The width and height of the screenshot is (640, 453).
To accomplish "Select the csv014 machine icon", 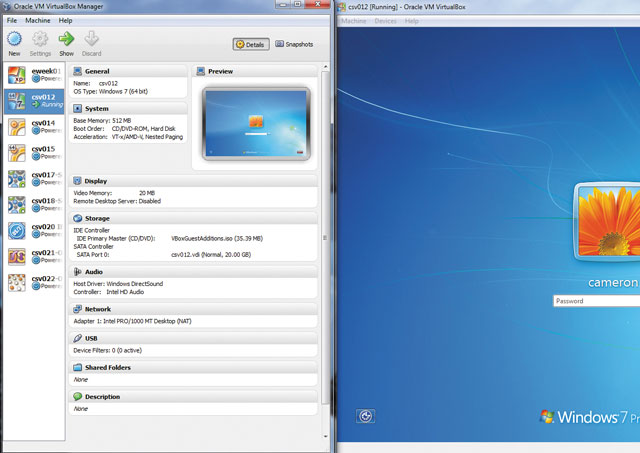I will point(17,127).
